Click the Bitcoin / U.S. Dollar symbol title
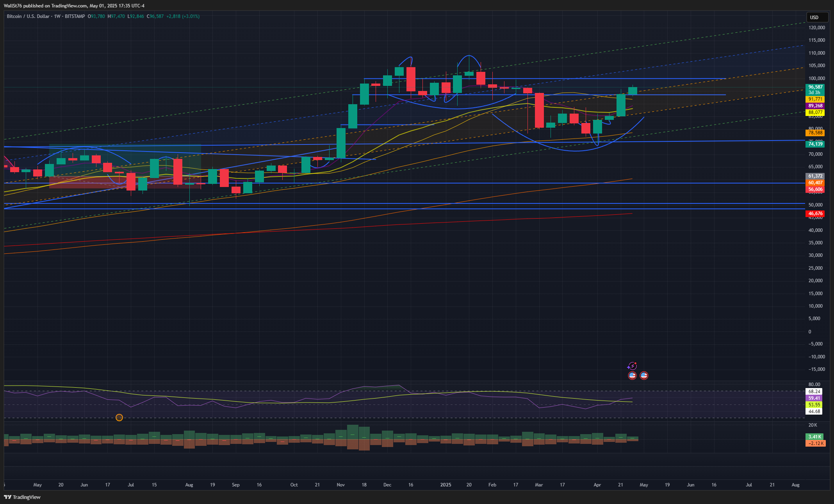This screenshot has width=834, height=504. coord(28,16)
